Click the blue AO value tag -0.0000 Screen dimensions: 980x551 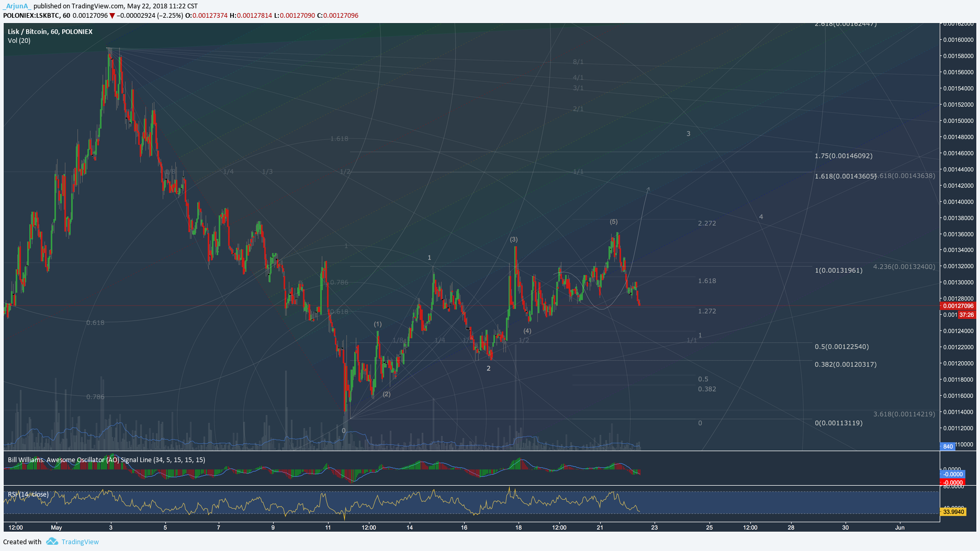[952, 475]
